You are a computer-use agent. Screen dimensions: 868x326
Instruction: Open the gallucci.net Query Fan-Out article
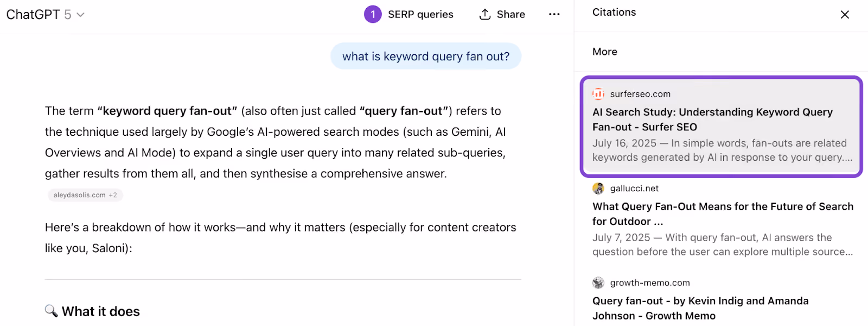coord(723,214)
